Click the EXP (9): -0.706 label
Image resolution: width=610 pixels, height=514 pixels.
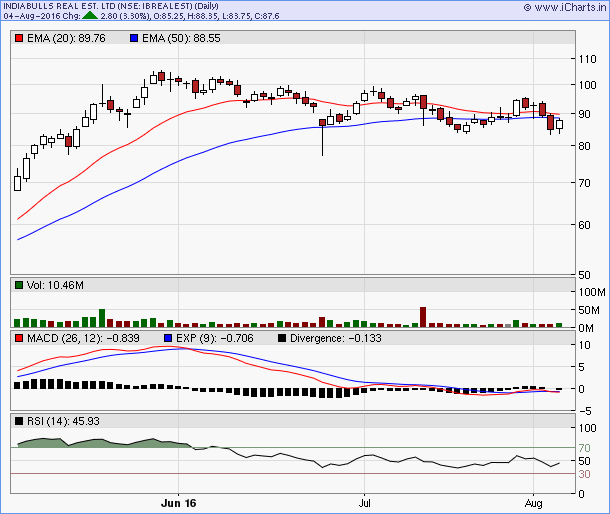215,338
